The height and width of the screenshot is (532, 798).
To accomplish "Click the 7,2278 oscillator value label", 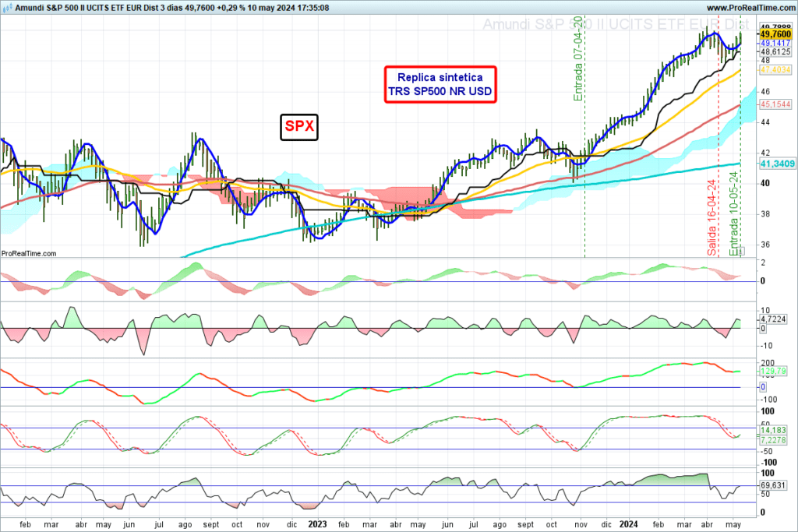I will pyautogui.click(x=773, y=440).
